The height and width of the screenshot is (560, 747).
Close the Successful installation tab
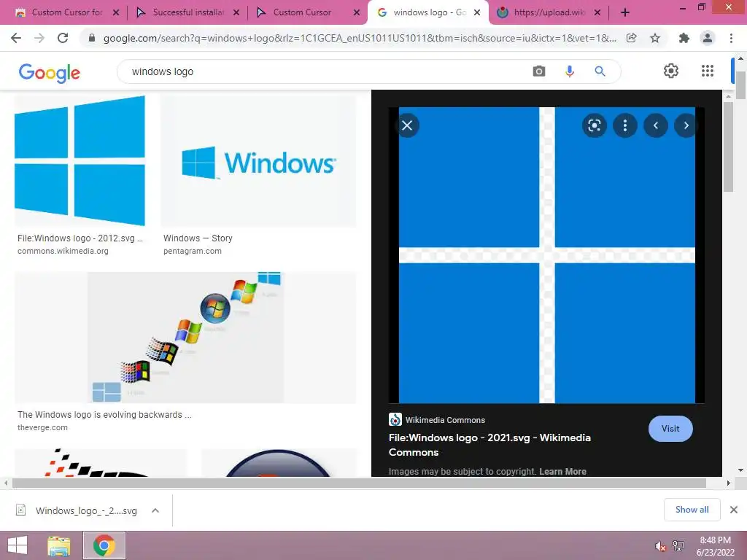pos(236,13)
